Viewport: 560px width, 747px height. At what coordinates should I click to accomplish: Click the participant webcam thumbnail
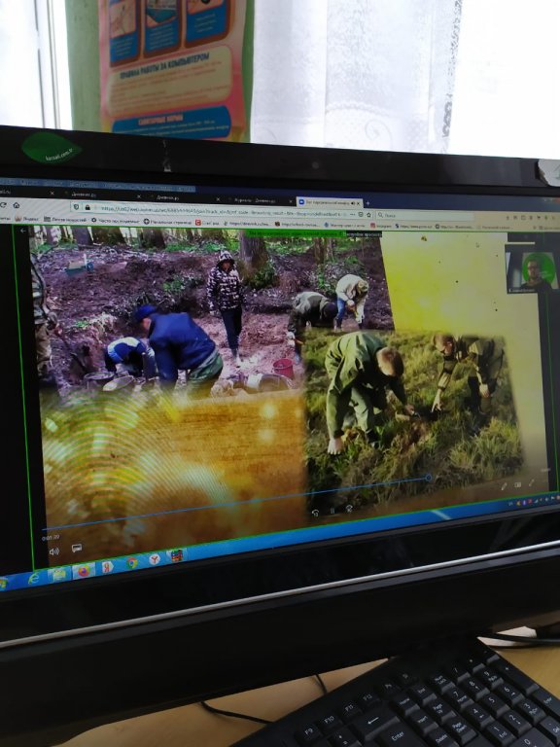[532, 270]
